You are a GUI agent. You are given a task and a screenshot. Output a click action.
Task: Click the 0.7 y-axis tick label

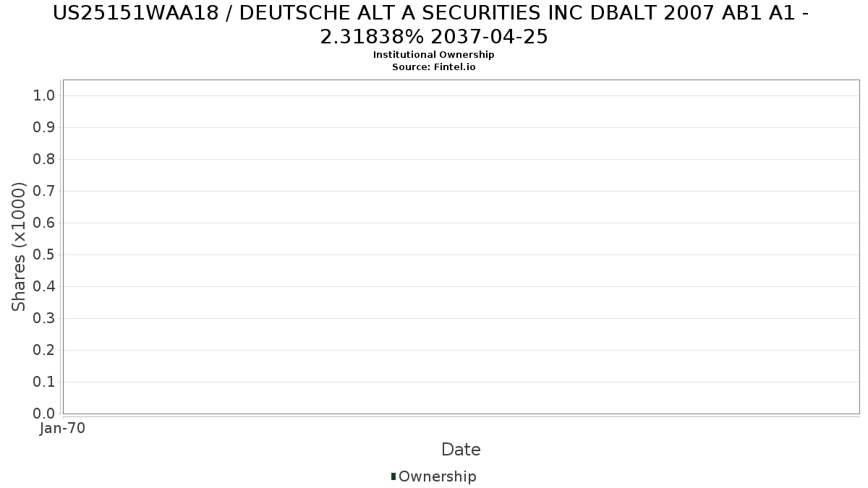click(45, 192)
